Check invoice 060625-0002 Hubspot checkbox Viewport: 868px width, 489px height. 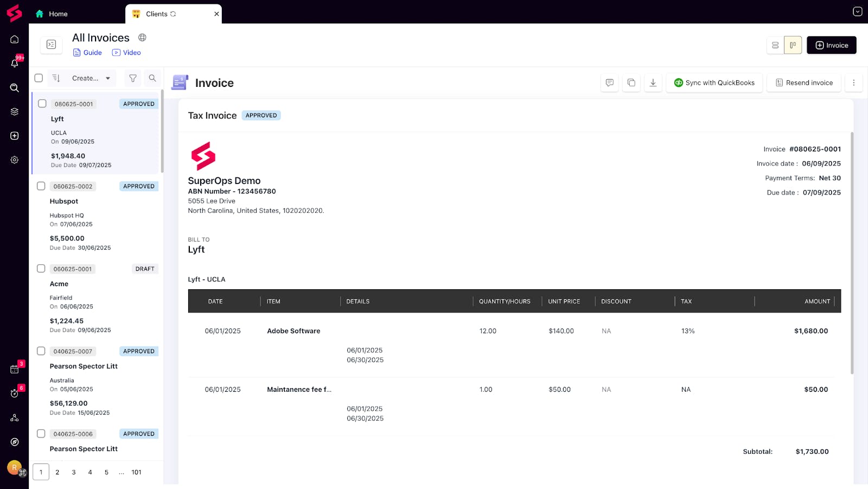pos(41,186)
